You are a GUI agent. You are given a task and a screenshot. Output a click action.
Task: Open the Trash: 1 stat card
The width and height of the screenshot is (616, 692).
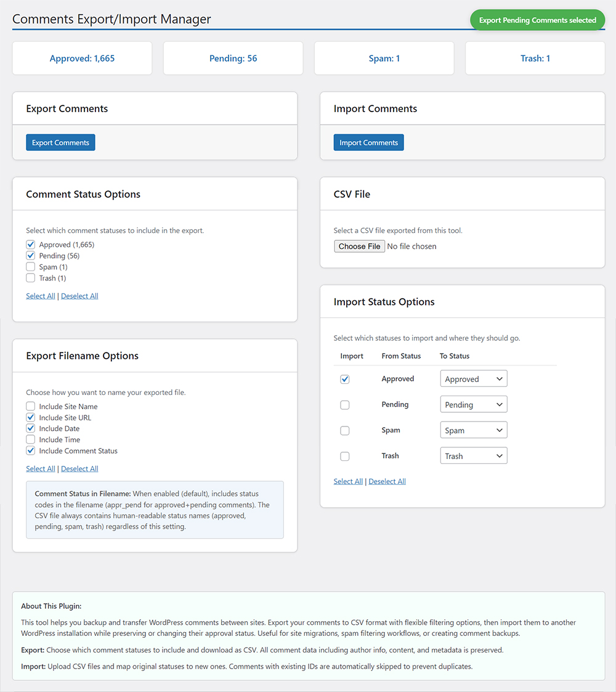pyautogui.click(x=535, y=59)
